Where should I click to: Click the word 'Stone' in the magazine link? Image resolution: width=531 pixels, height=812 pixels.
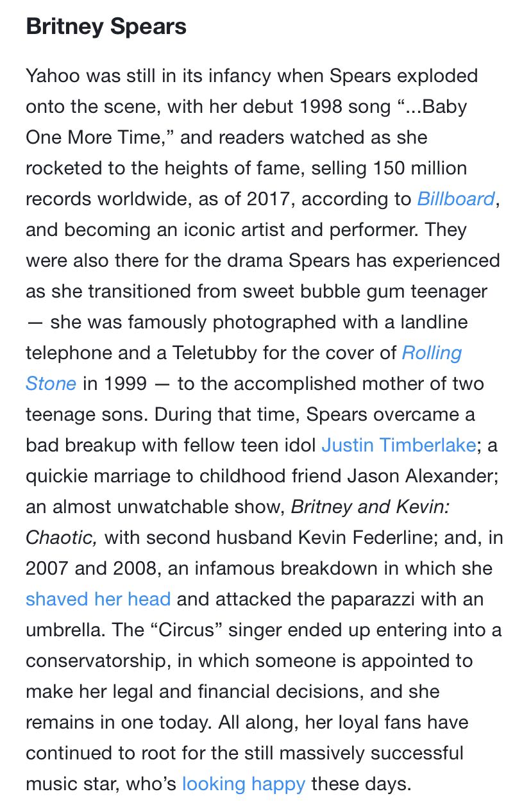click(51, 384)
